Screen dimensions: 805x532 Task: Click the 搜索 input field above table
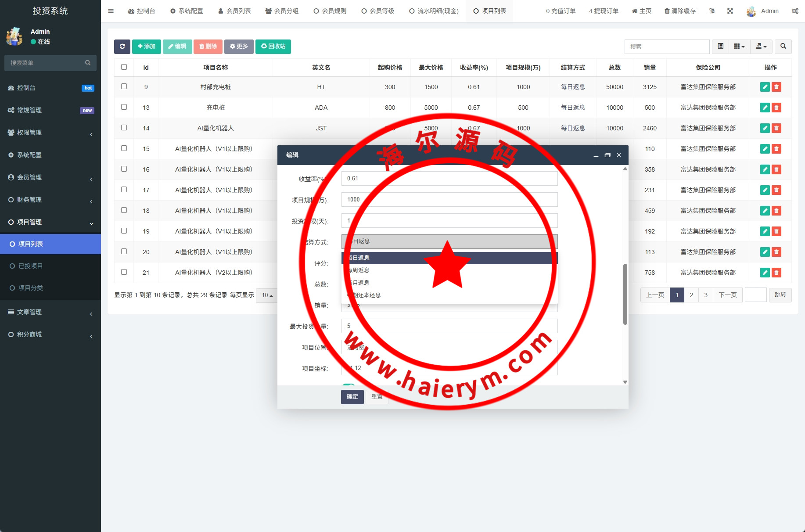(x=666, y=47)
